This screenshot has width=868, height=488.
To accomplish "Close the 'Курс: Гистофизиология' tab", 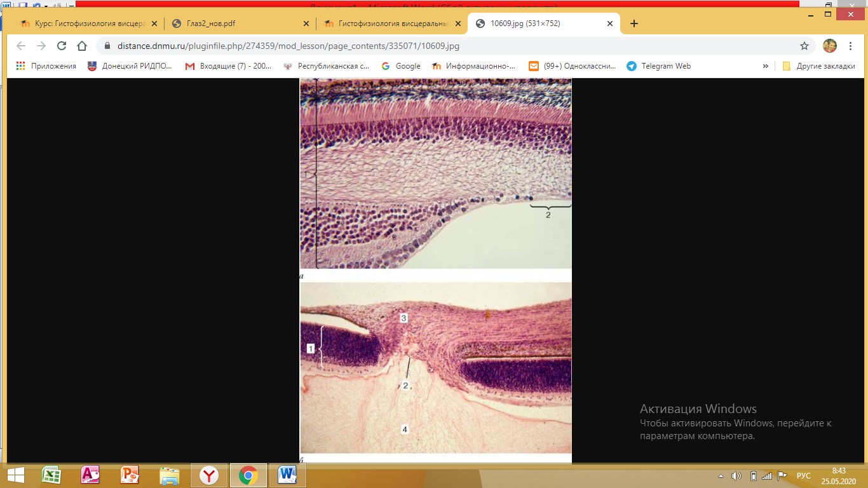I will pos(154,24).
